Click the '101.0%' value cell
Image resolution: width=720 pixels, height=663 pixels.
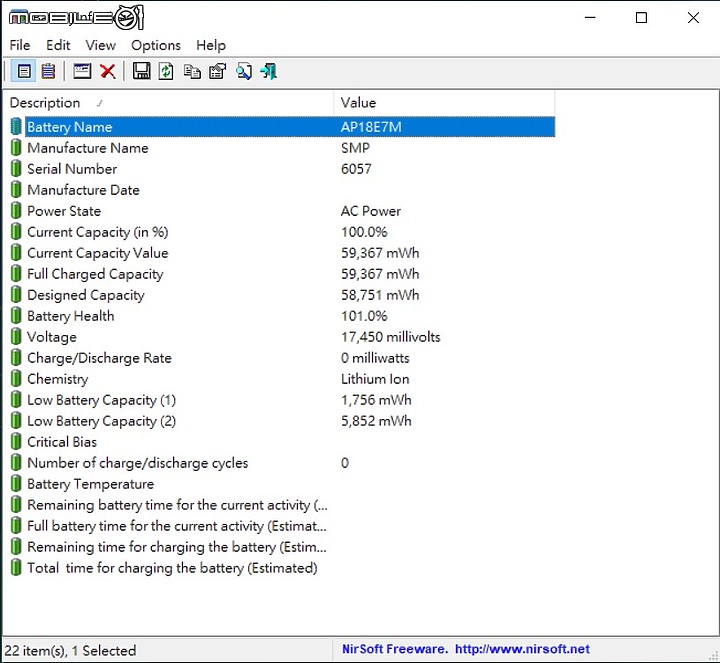(364, 316)
